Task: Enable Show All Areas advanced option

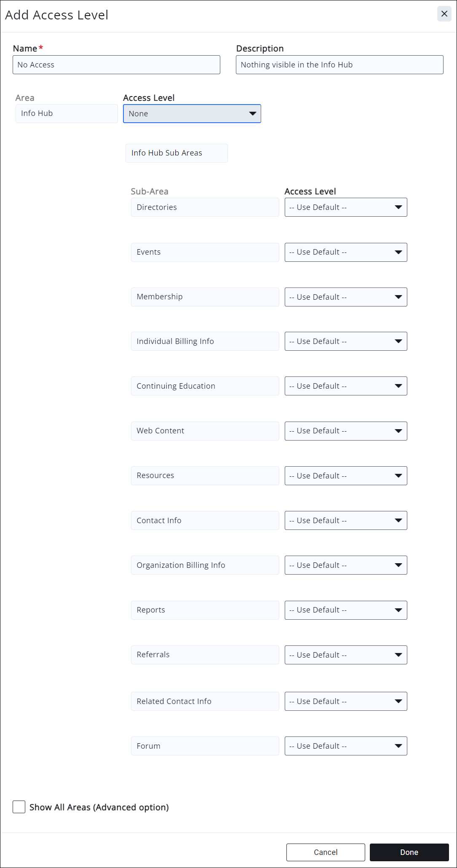Action: tap(19, 807)
